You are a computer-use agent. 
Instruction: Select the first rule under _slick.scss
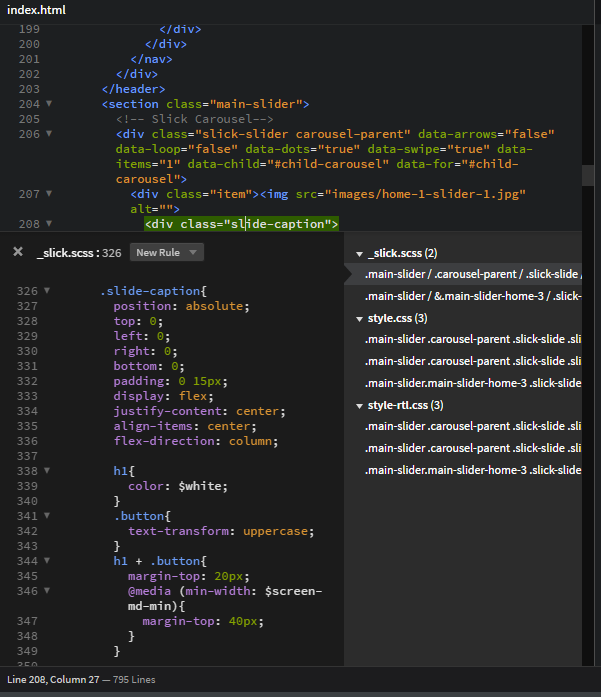(472, 274)
